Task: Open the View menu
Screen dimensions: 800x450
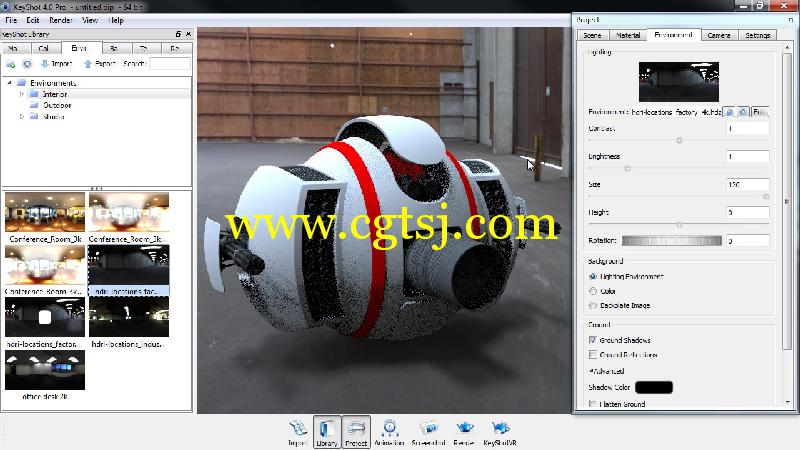Action: pos(90,20)
